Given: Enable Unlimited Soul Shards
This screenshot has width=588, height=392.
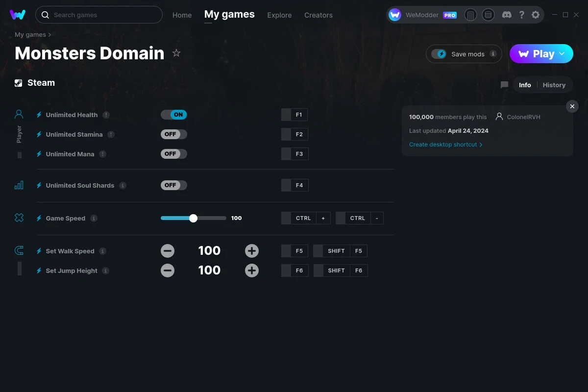Looking at the screenshot, I should (x=173, y=185).
